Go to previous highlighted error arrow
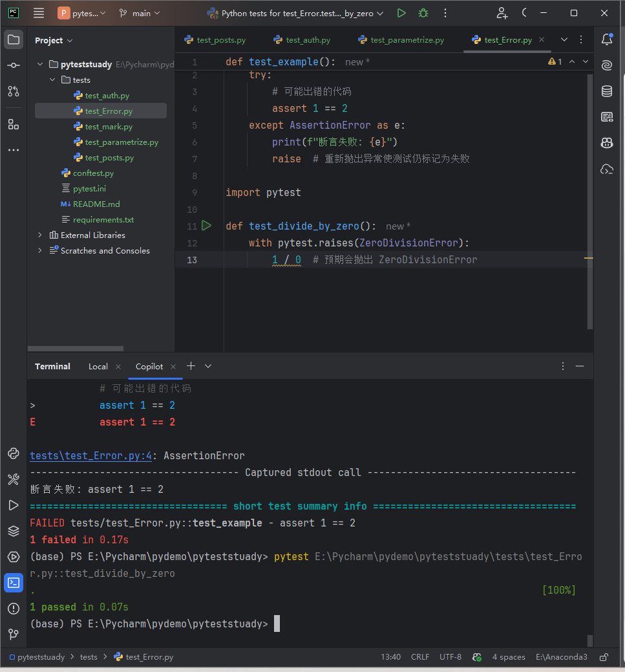 572,61
